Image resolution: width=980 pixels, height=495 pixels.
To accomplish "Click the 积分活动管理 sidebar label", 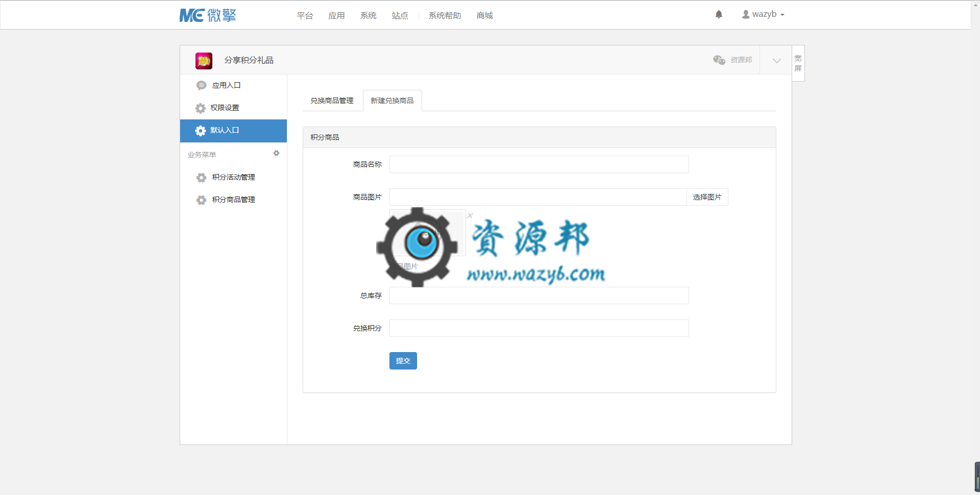I will coord(233,178).
